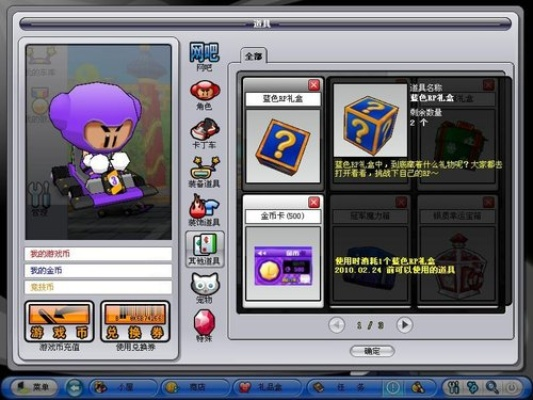
Task: Click the 游戏币 recharge button
Action: 59,321
